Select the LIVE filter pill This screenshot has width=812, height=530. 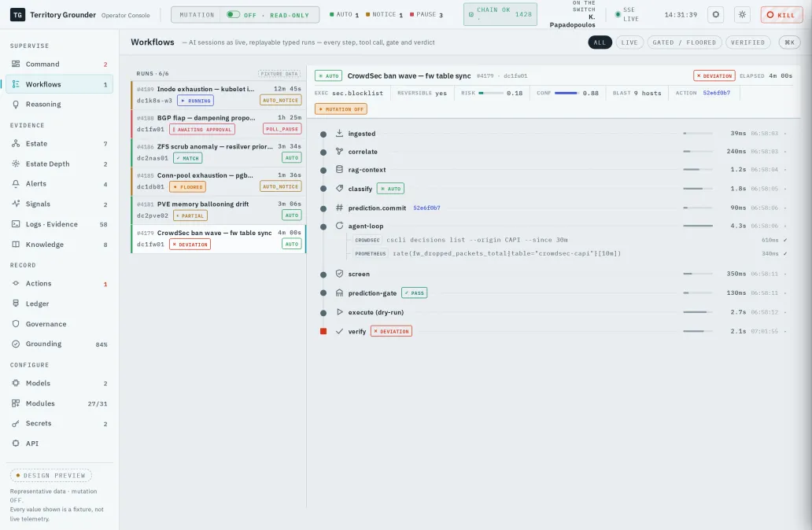coord(629,42)
